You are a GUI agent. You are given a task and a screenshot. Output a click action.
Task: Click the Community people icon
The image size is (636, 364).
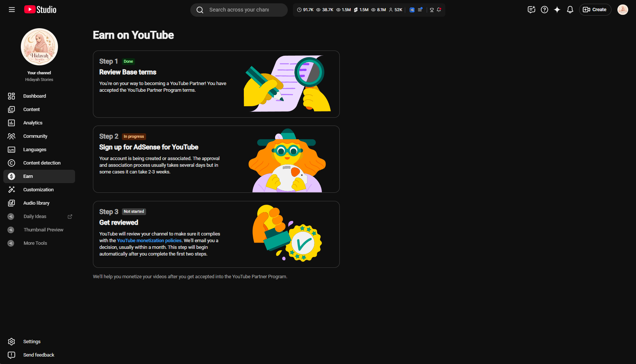(x=12, y=136)
